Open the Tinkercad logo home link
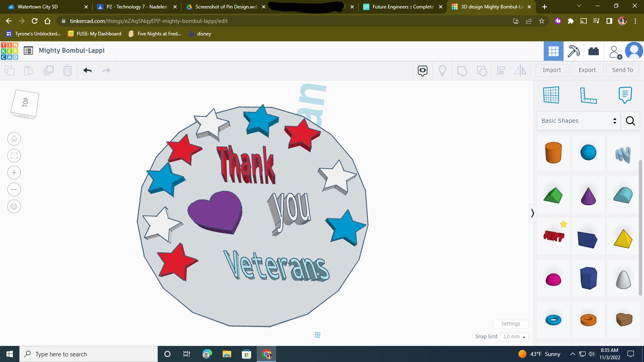 9,51
